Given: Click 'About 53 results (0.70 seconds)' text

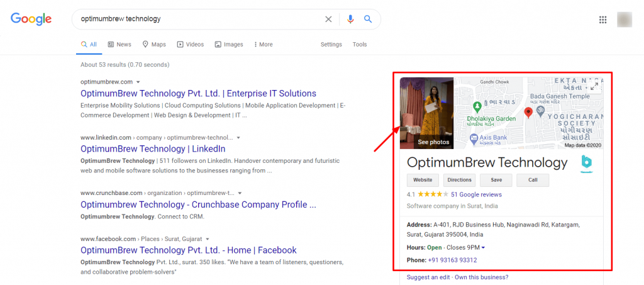Looking at the screenshot, I should (125, 64).
